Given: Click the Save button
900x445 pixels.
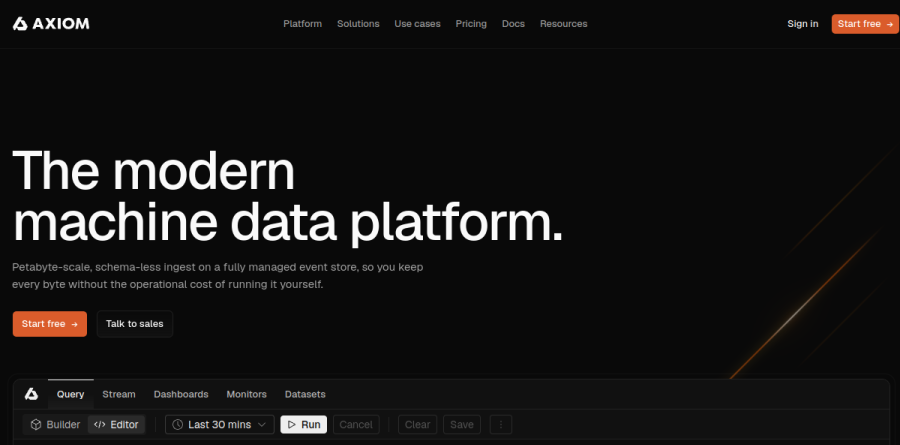Looking at the screenshot, I should point(461,424).
